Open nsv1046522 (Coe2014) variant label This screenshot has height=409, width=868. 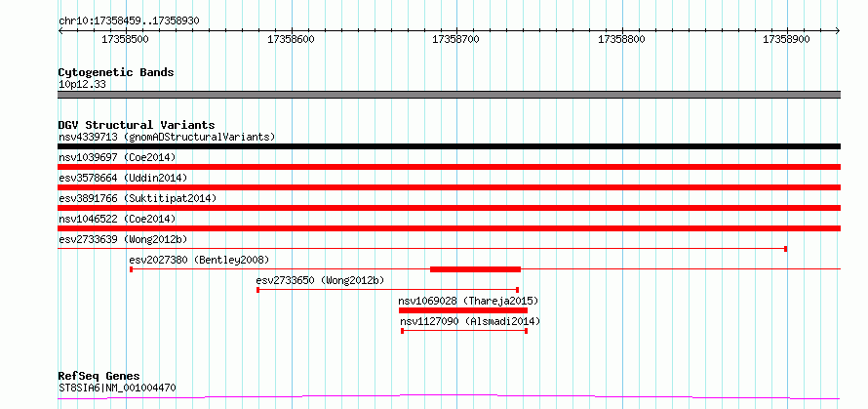117,219
